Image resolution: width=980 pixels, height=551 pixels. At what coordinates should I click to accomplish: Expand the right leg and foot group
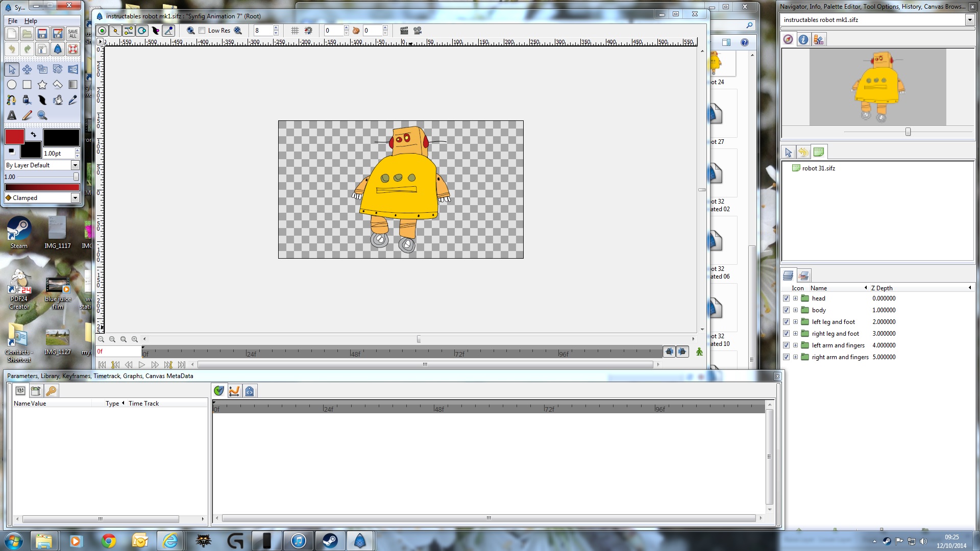[x=795, y=334]
